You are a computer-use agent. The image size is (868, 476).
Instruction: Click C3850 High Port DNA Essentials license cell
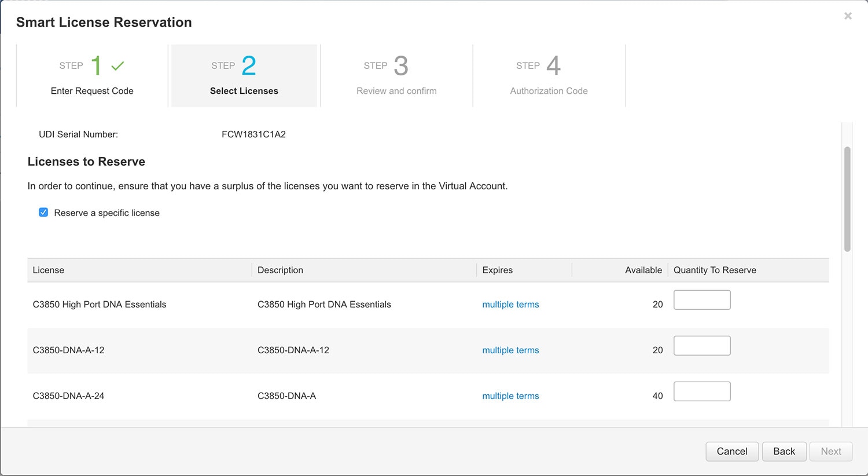[x=100, y=305]
